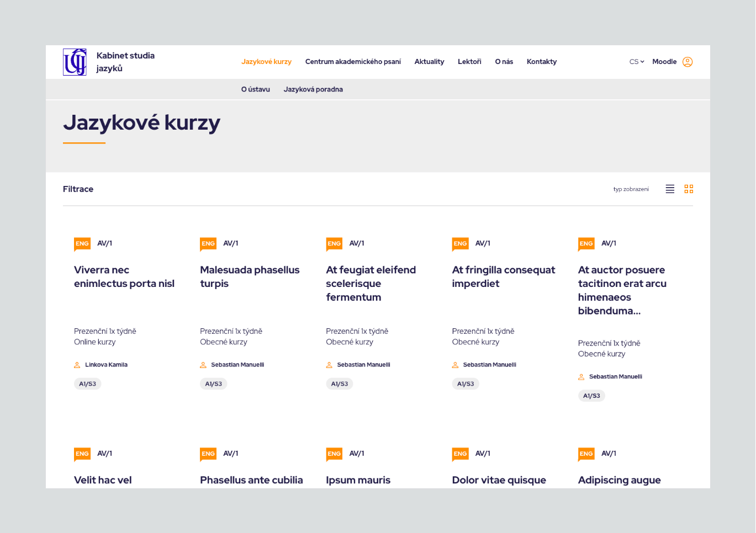Screen dimensions: 756x533
Task: Click A1/S3 tag on At auctor card
Action: tap(591, 396)
